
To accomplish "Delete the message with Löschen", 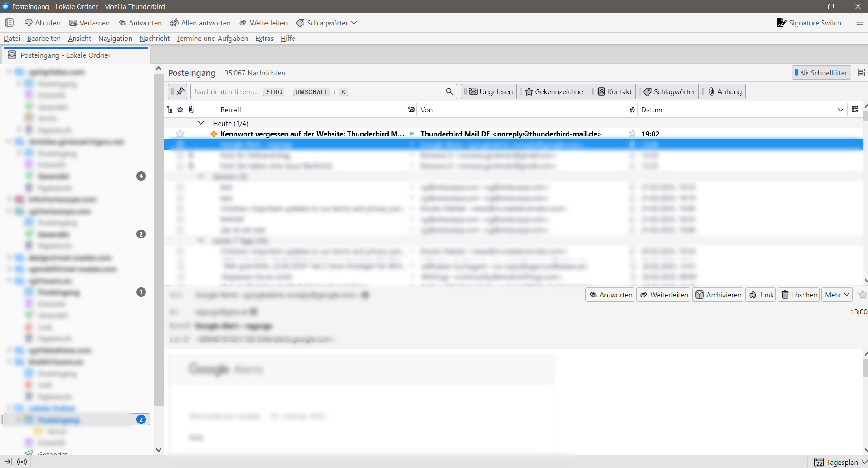I will (x=799, y=295).
